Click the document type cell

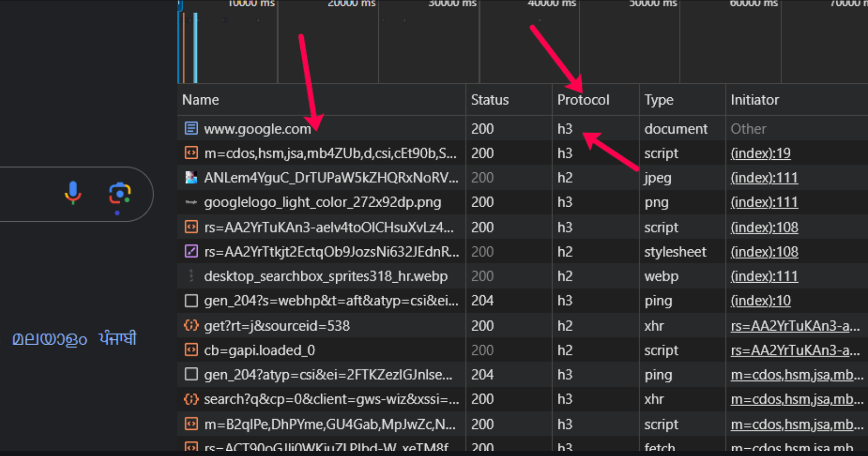click(675, 129)
